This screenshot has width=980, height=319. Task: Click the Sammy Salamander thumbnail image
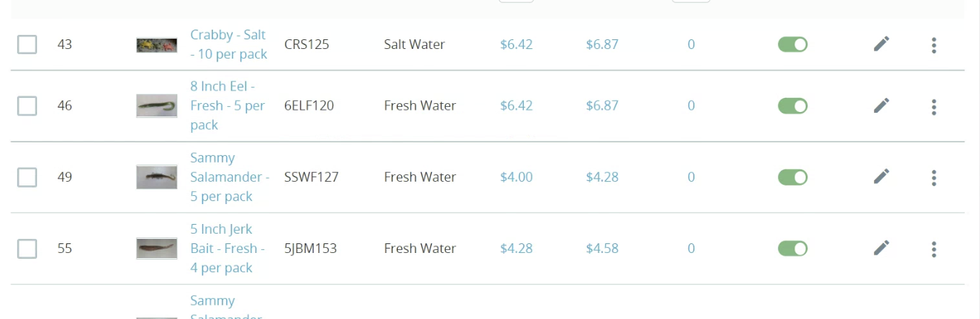click(157, 177)
